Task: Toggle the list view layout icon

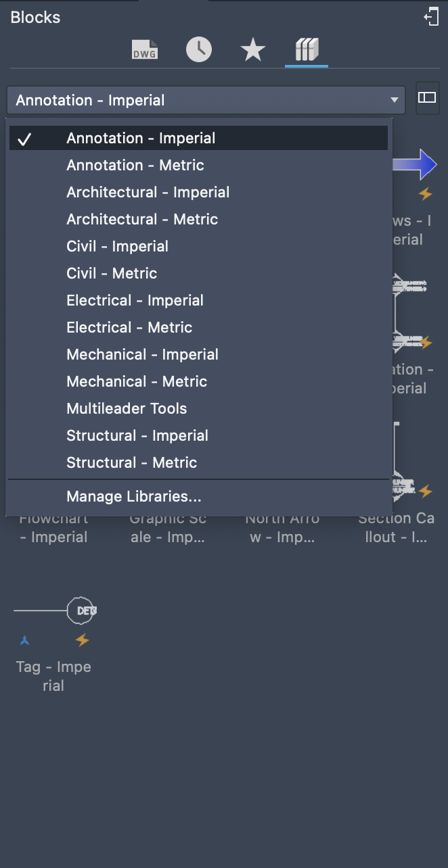Action: click(427, 98)
